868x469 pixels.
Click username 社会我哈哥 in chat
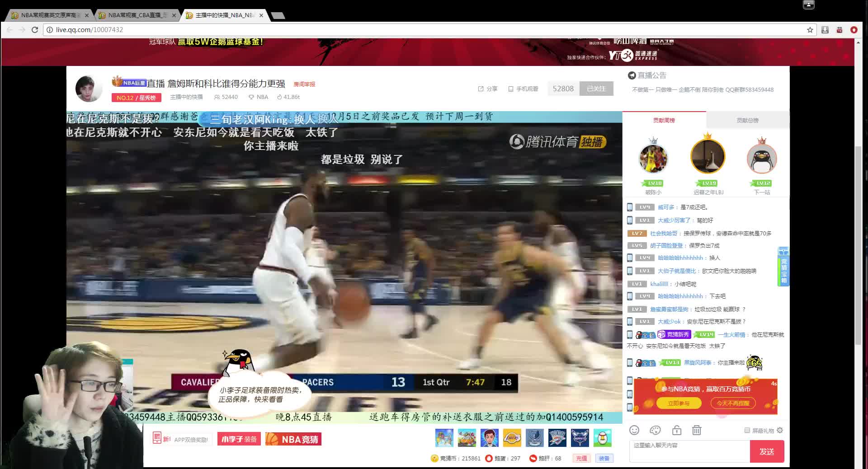coord(664,234)
